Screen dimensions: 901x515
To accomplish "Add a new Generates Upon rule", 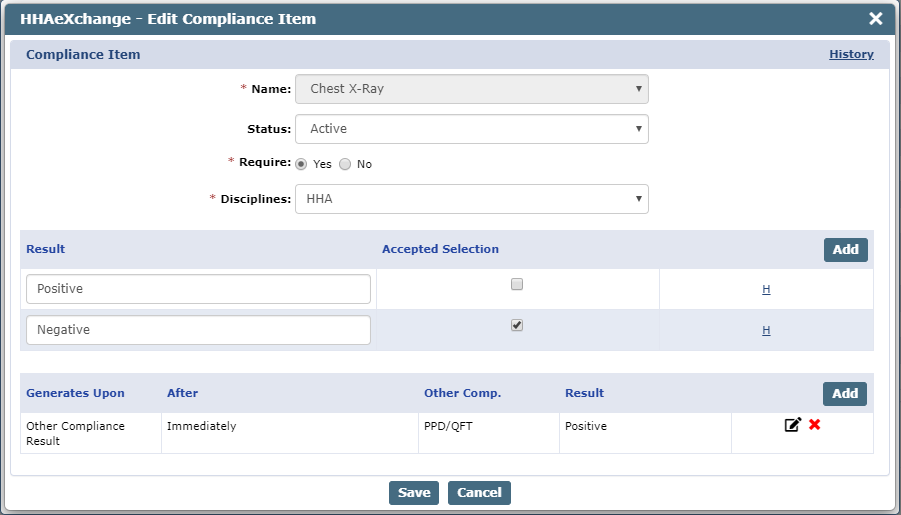I will point(845,394).
